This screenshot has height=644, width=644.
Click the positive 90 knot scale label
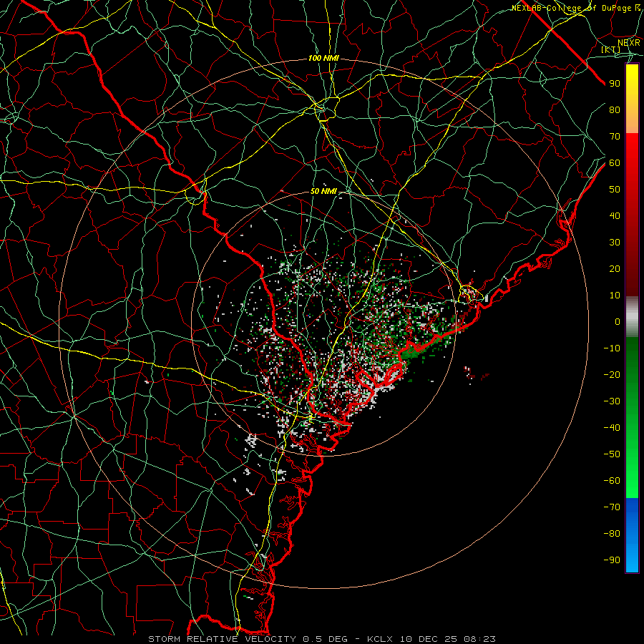615,84
